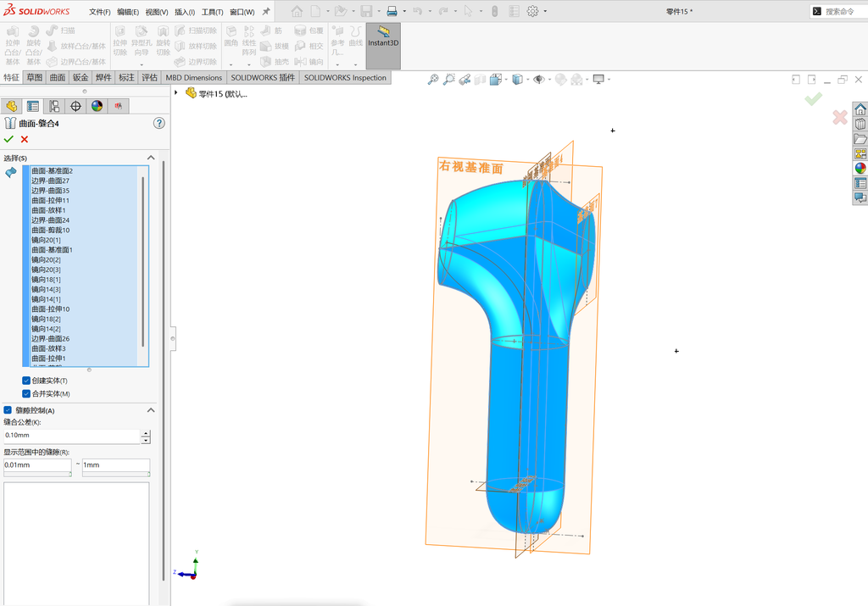Collapse the 选择 section
The height and width of the screenshot is (606, 868).
(151, 158)
